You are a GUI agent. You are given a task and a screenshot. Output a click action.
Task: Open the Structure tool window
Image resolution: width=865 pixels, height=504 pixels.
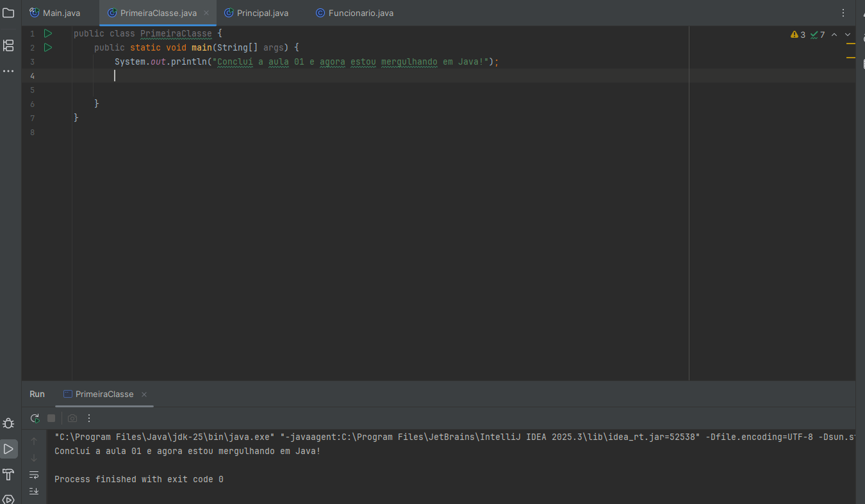[8, 45]
